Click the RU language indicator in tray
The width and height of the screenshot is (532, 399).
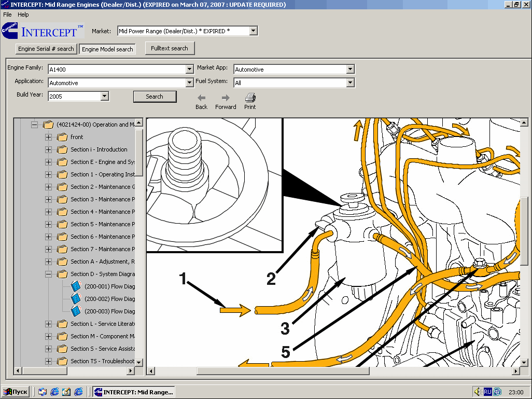point(487,392)
